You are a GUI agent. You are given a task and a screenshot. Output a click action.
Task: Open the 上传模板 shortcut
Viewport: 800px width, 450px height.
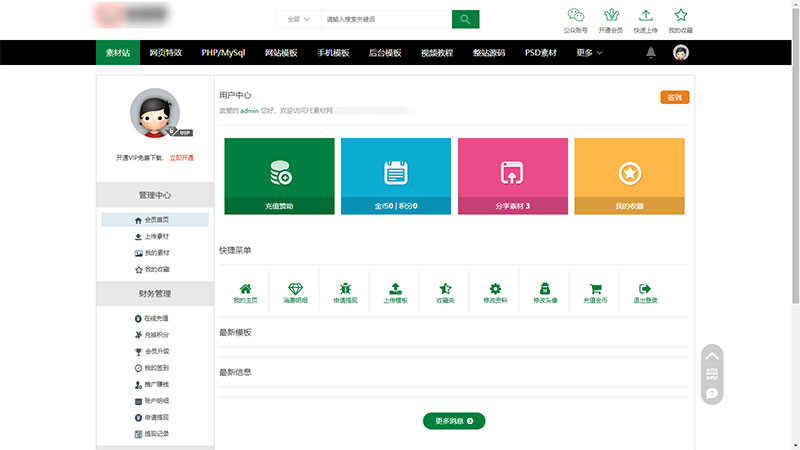point(395,293)
